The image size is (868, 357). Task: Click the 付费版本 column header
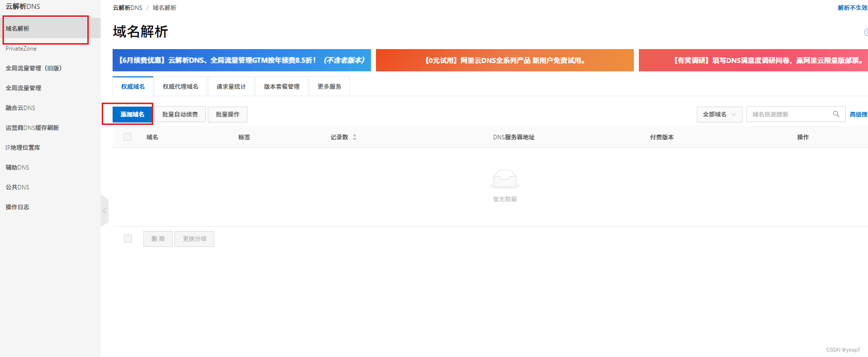(662, 137)
